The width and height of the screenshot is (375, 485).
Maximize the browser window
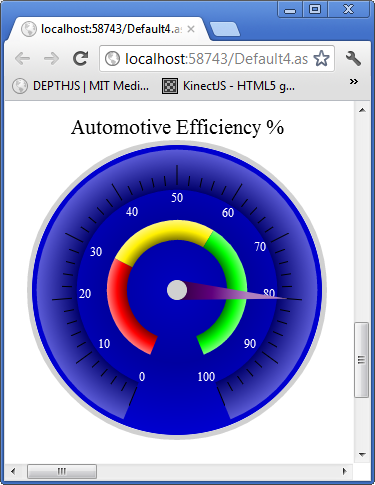click(315, 9)
